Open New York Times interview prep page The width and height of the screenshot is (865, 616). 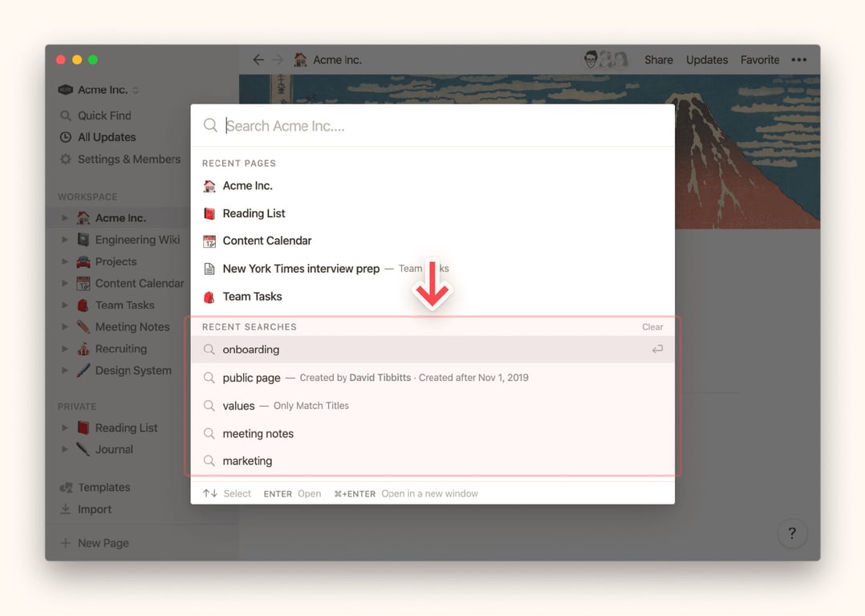[433, 269]
